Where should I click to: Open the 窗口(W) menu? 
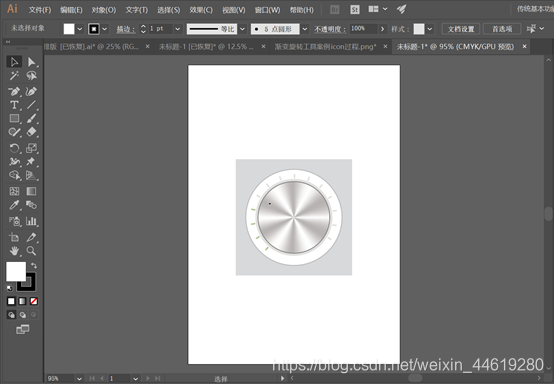267,10
